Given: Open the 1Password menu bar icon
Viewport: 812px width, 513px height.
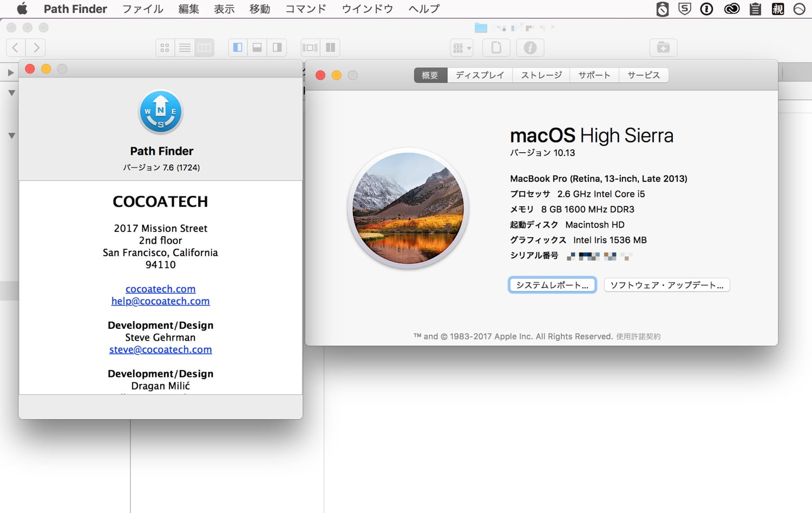Looking at the screenshot, I should tap(706, 9).
